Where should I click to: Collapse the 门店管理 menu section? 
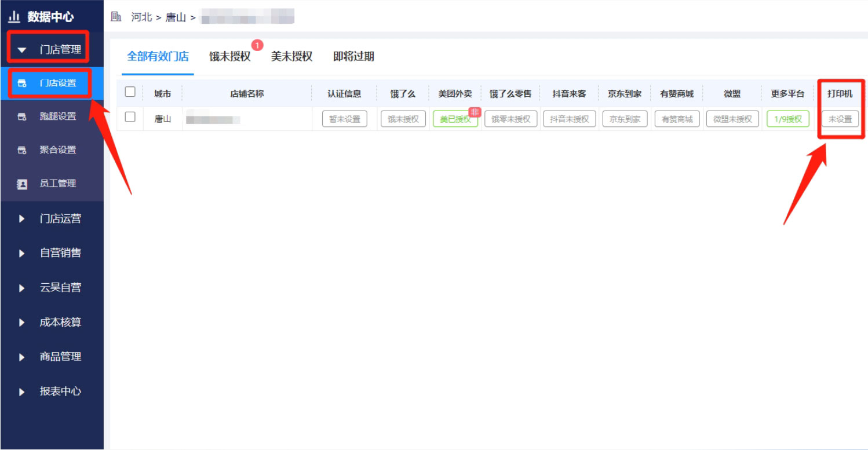[x=49, y=50]
